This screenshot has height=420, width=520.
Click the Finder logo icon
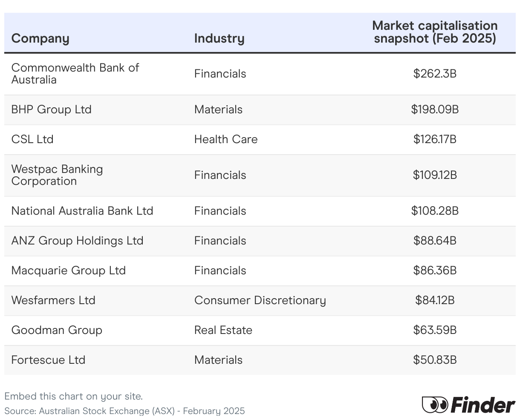[x=468, y=405]
